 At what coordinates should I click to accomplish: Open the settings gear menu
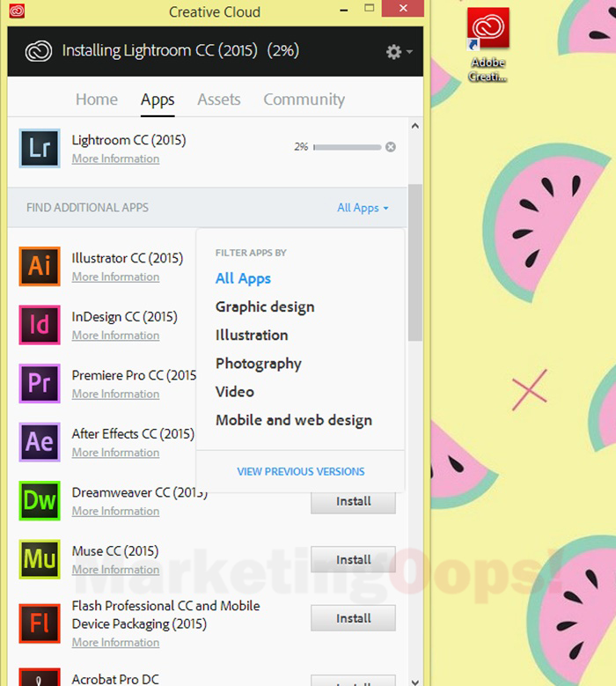[x=399, y=52]
